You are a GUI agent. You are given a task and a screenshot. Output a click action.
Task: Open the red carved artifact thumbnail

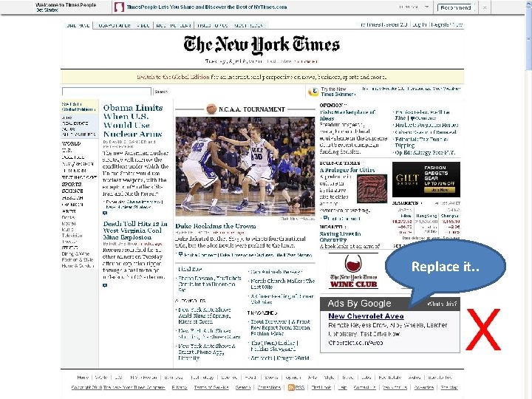(372, 188)
